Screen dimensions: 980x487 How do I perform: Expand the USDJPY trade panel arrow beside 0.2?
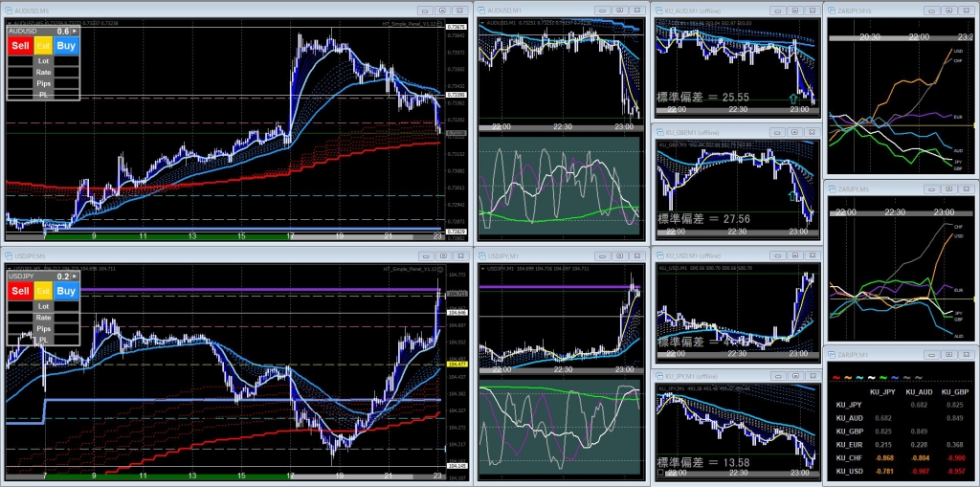pos(76,277)
